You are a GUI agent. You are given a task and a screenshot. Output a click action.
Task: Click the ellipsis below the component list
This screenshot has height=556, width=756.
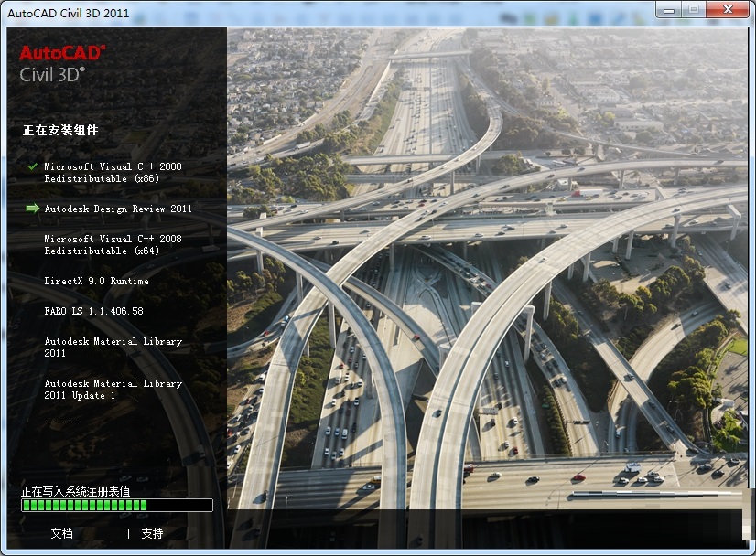59,421
